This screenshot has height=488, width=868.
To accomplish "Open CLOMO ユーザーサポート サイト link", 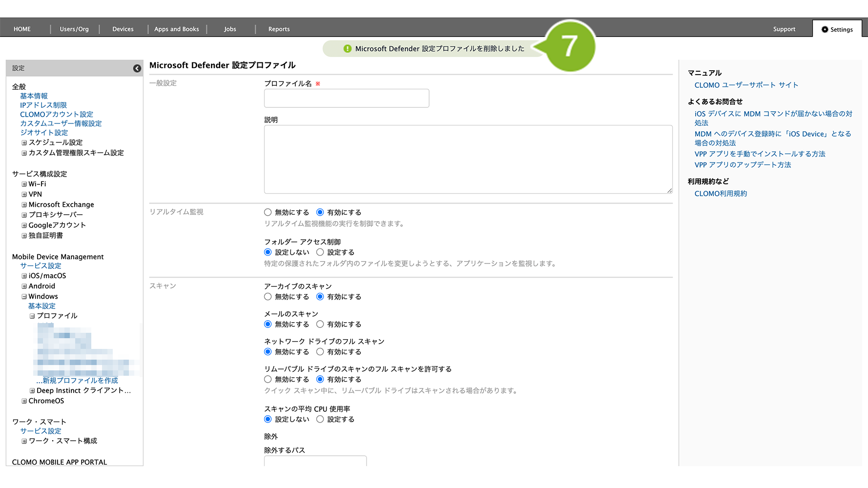I will 746,85.
